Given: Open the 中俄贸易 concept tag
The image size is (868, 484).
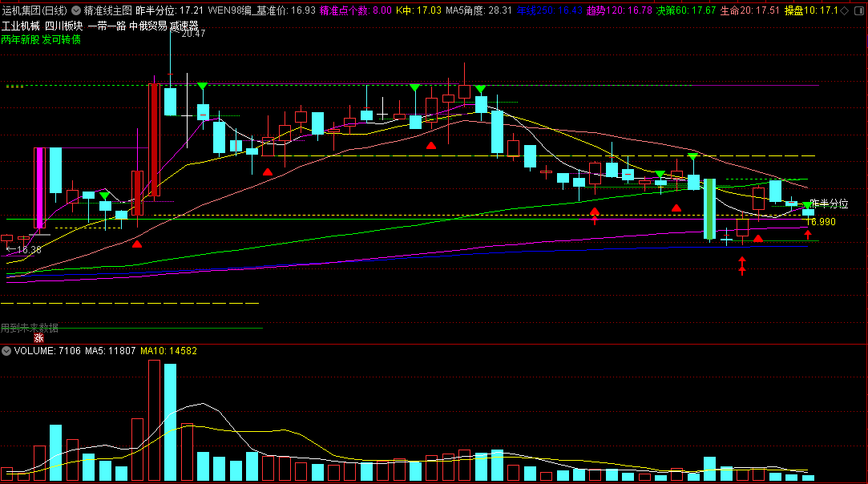Looking at the screenshot, I should [x=147, y=26].
